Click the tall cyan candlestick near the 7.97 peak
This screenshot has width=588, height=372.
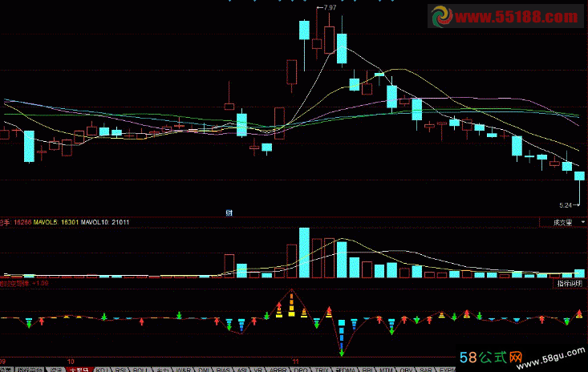pyautogui.click(x=304, y=30)
